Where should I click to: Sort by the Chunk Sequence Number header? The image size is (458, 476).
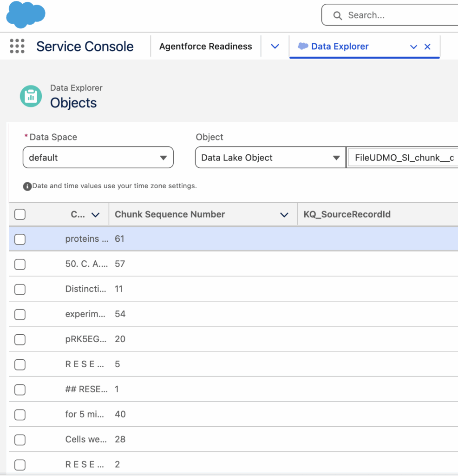pyautogui.click(x=170, y=214)
